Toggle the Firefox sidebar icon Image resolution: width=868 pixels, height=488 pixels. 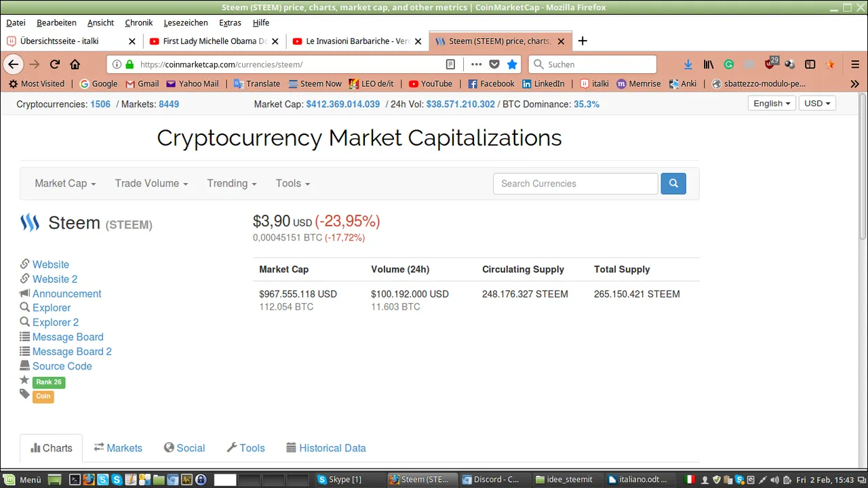810,64
